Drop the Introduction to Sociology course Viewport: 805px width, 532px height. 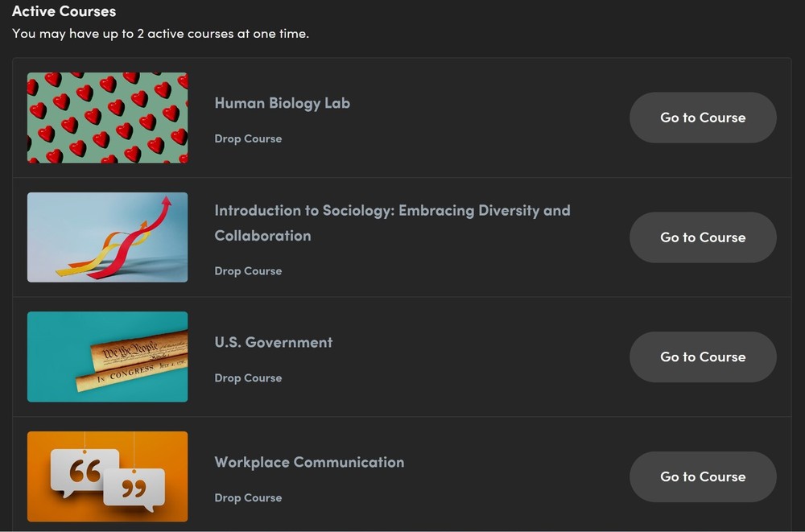pyautogui.click(x=248, y=271)
